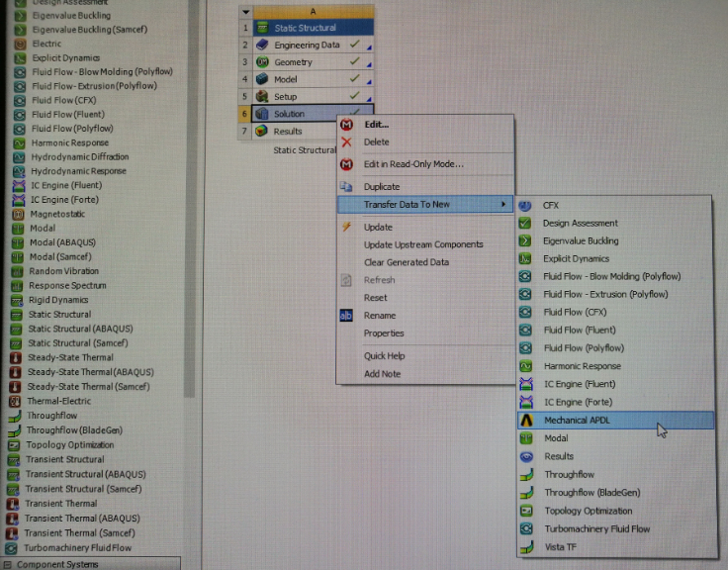The width and height of the screenshot is (728, 570).
Task: Click the Model cell icon
Action: (262, 79)
